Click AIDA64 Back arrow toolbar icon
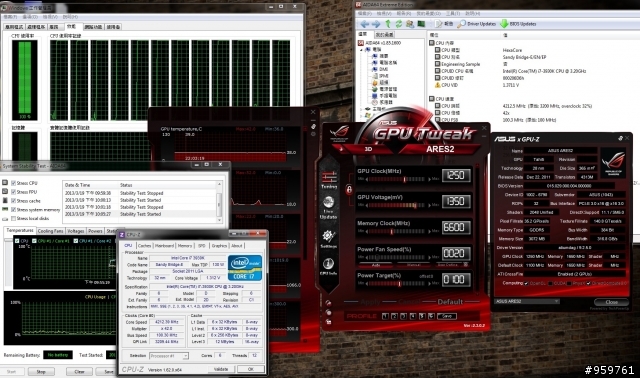Viewport: 640px width, 378px height. tap(364, 24)
